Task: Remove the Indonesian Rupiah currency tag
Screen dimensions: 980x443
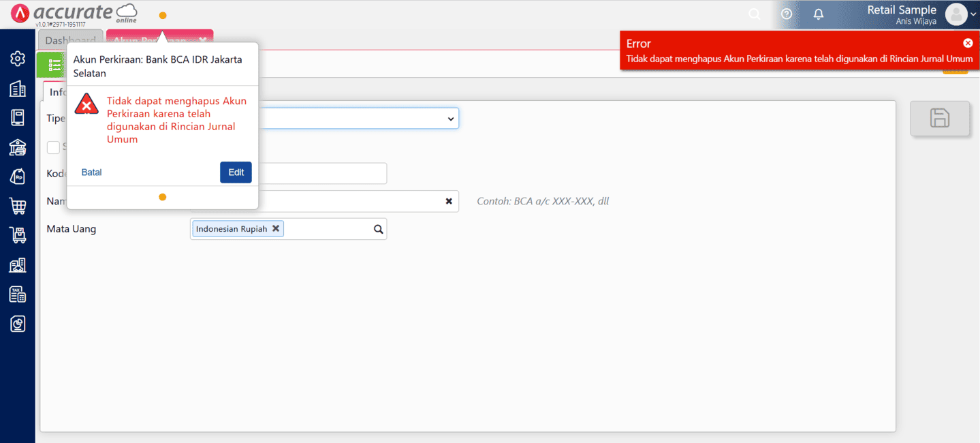Action: pyautogui.click(x=276, y=229)
